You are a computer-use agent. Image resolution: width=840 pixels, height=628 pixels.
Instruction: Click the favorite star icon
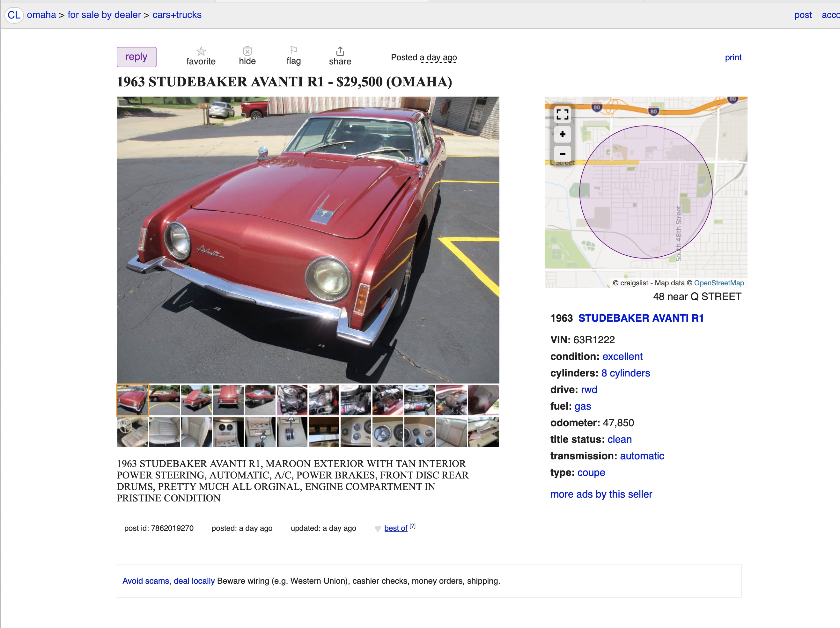coord(201,51)
